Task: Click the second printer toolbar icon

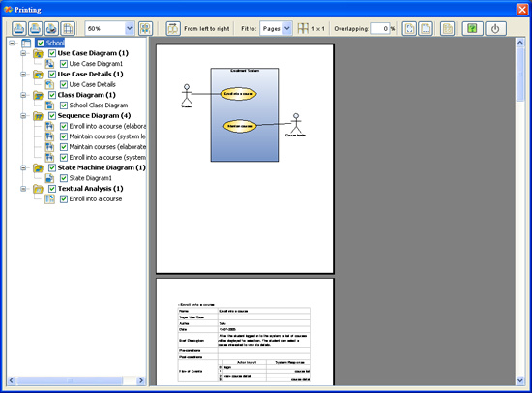Action: pyautogui.click(x=35, y=28)
